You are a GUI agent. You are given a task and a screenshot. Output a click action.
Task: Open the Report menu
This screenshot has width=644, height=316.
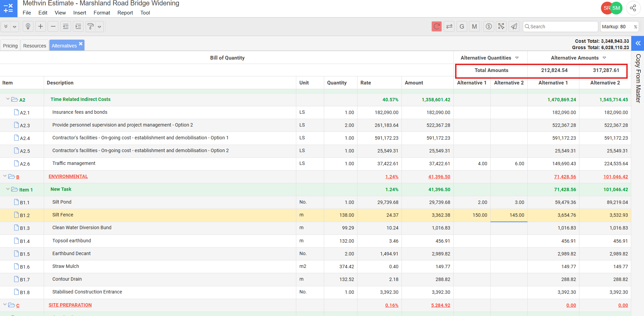point(125,13)
